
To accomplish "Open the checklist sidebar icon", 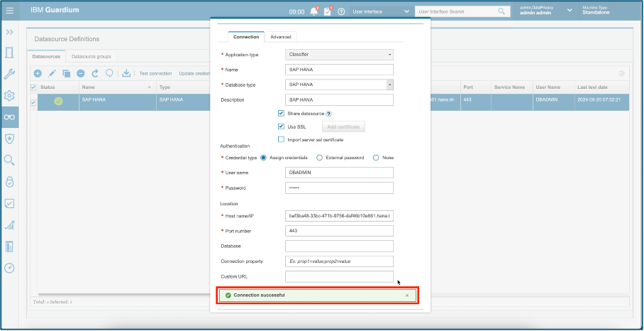I will 9,203.
